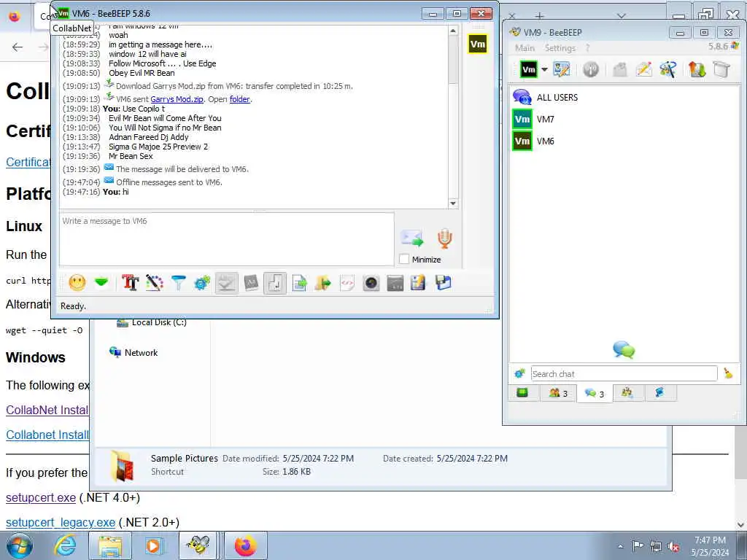
Task: Click the blue funnel message filter icon
Action: pyautogui.click(x=179, y=283)
